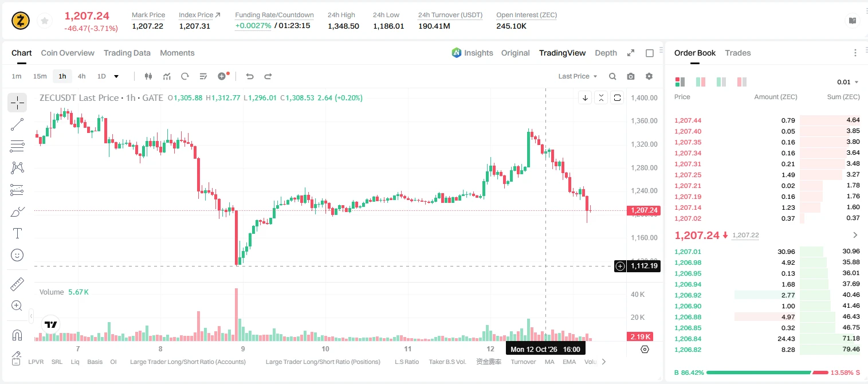868x384 pixels.
Task: Take a chart snapshot with camera icon
Action: (x=631, y=76)
